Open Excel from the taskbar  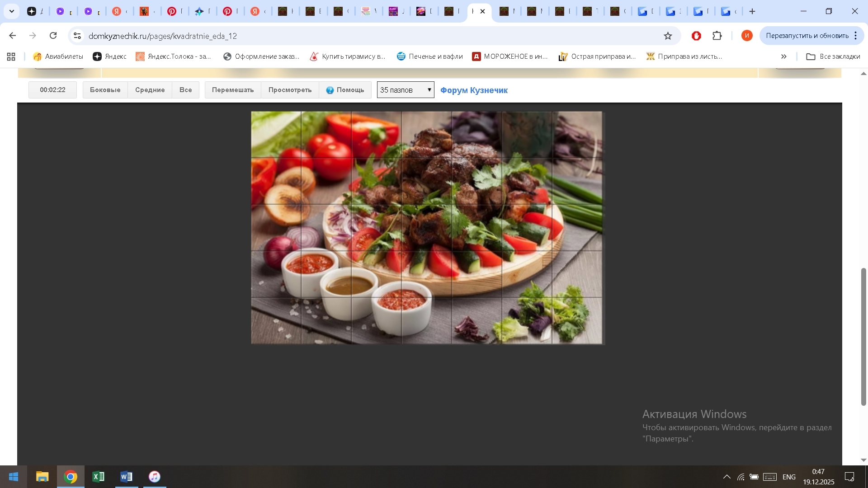coord(98,477)
